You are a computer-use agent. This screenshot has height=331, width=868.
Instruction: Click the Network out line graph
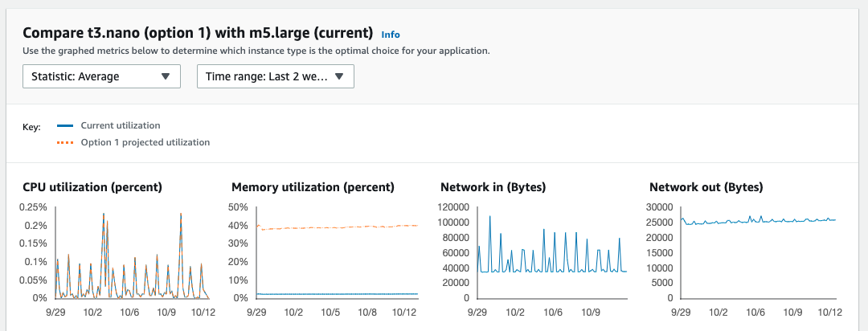[x=759, y=253]
